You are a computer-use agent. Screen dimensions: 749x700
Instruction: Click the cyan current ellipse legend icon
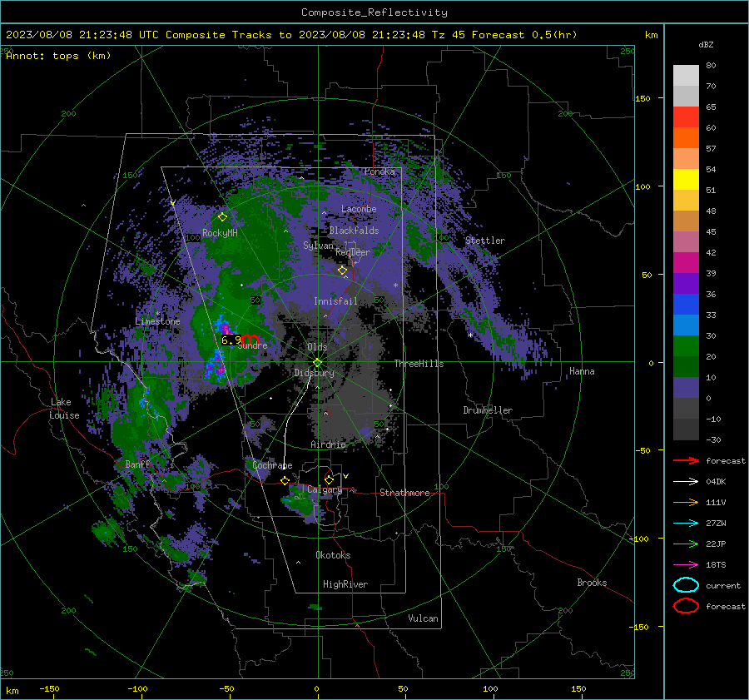tap(686, 585)
